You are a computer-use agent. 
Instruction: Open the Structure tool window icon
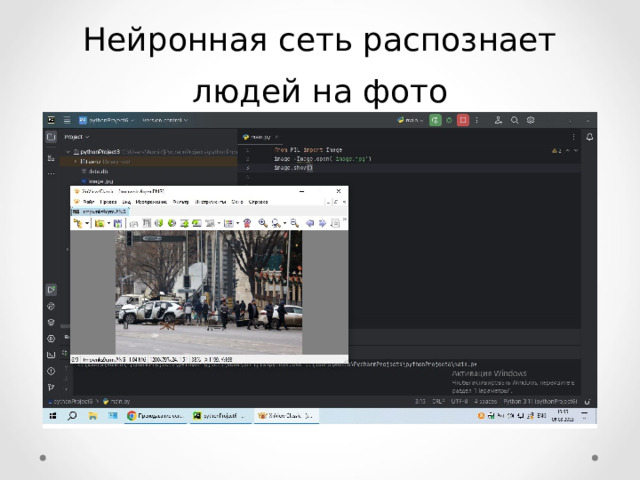[x=51, y=158]
